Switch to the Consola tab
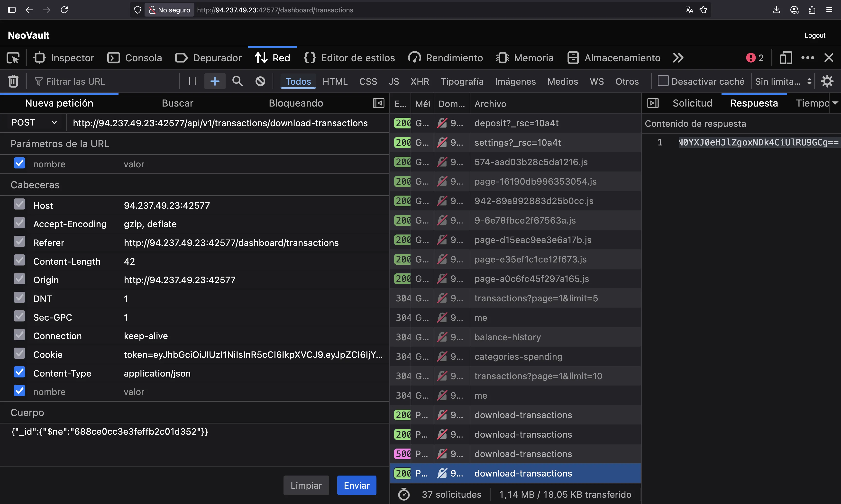The image size is (841, 504). [x=135, y=58]
